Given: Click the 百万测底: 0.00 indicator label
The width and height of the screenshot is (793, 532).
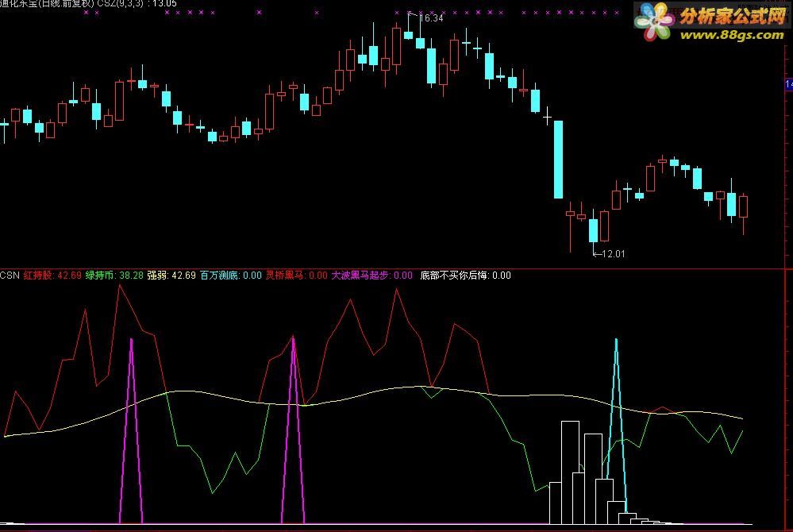Looking at the screenshot, I should point(231,276).
